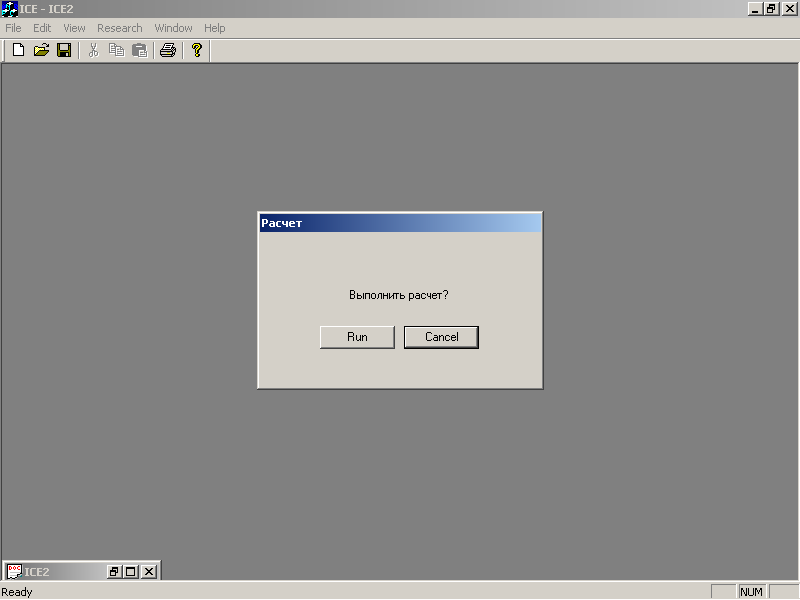The width and height of the screenshot is (800, 600).
Task: Click the Print toolbar icon
Action: click(x=168, y=50)
